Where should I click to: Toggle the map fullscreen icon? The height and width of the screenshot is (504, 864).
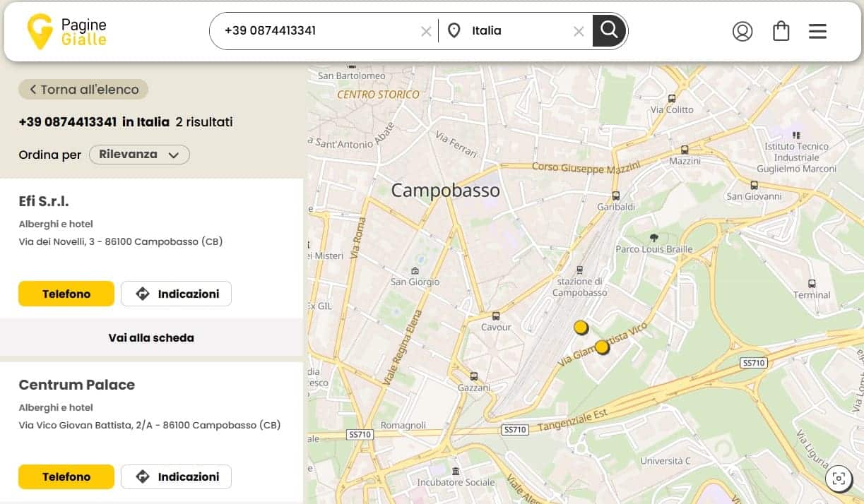tap(839, 479)
